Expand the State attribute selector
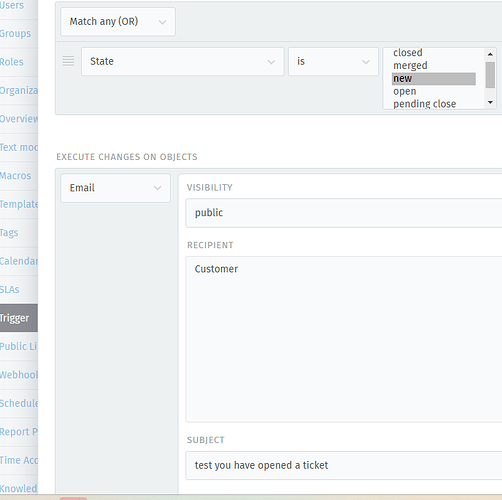The width and height of the screenshot is (502, 500). pyautogui.click(x=183, y=62)
